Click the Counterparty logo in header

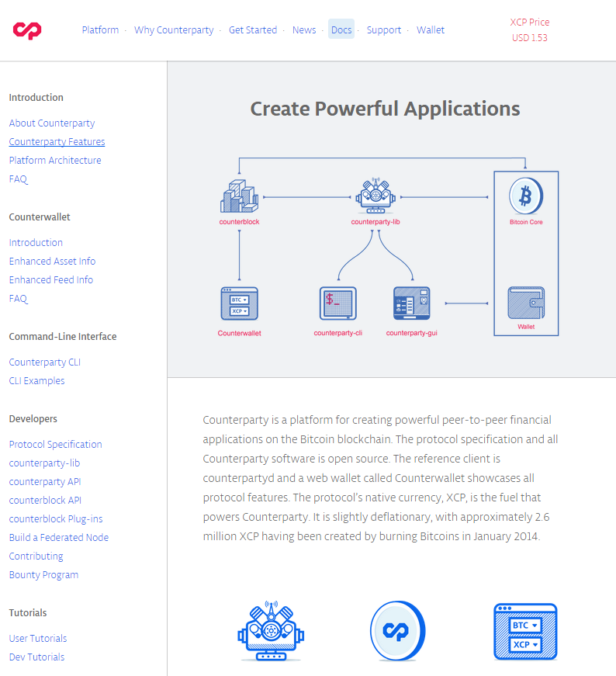click(x=27, y=30)
